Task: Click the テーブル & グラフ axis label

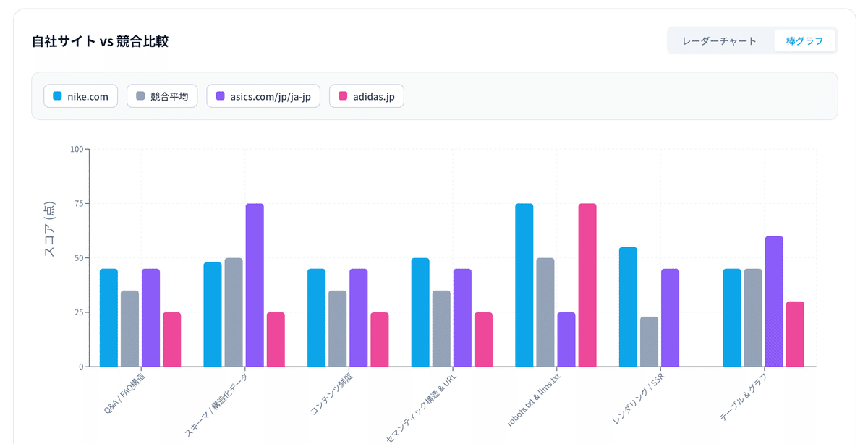Action: (x=743, y=397)
